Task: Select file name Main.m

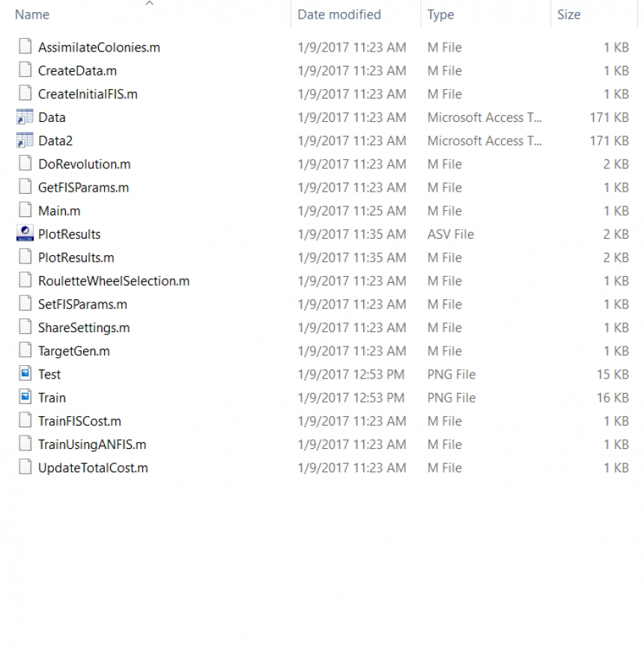Action: tap(59, 211)
